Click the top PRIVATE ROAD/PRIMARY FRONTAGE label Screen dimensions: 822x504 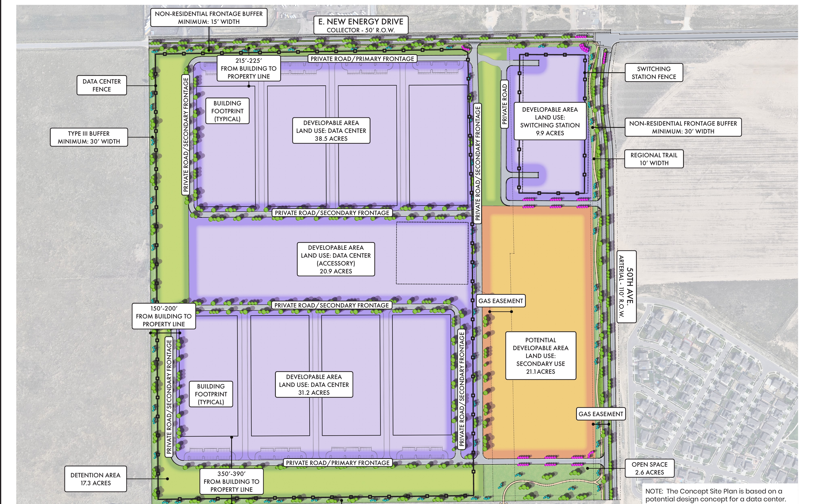point(362,59)
